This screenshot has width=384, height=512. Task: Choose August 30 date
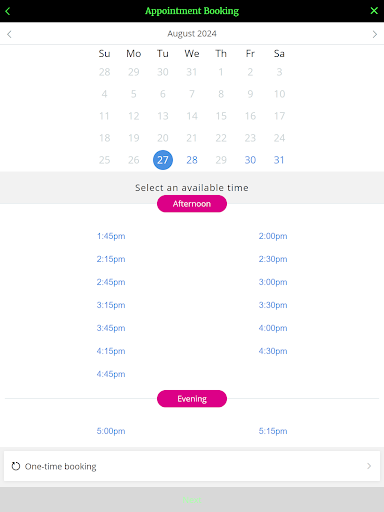click(x=250, y=160)
